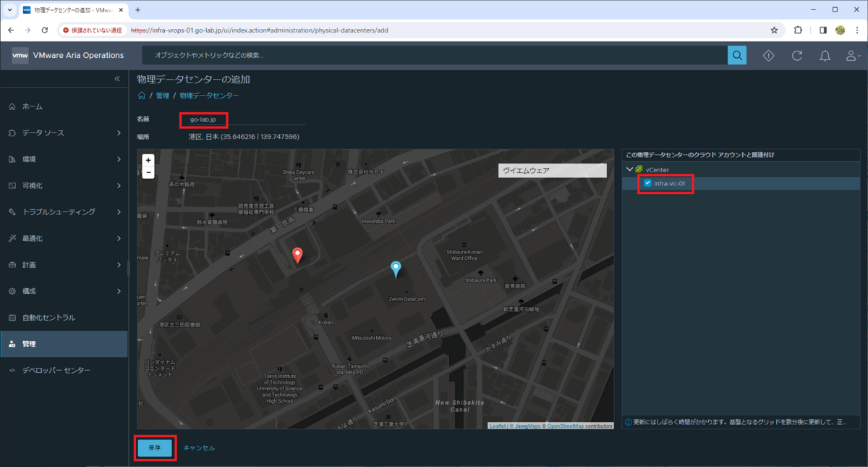Click the not-secure connection warning badge
This screenshot has width=868, height=467.
91,30
